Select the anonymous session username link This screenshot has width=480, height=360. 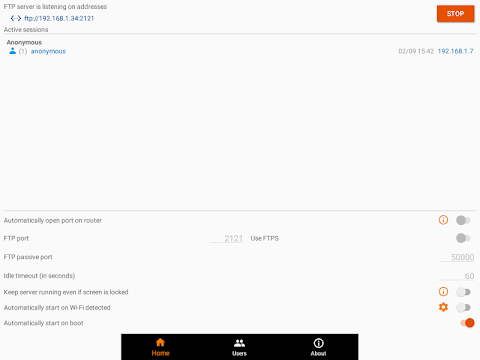(48, 51)
